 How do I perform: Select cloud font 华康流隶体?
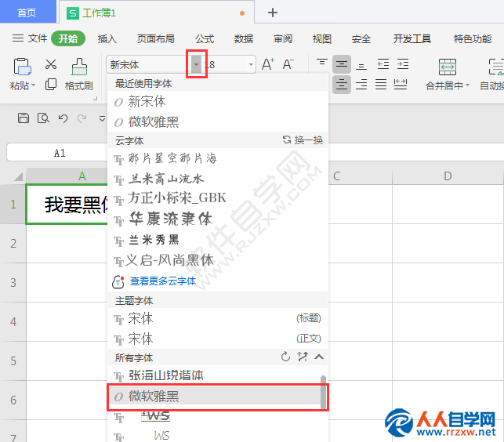(218, 219)
